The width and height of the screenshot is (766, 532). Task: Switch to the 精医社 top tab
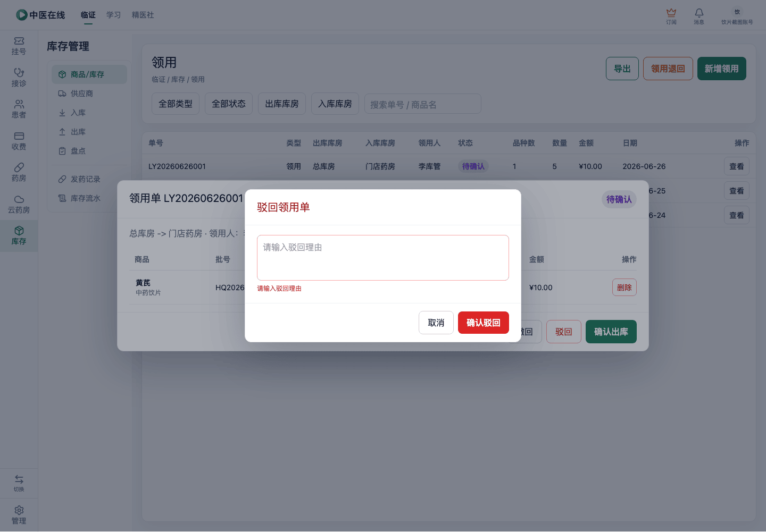pos(143,15)
